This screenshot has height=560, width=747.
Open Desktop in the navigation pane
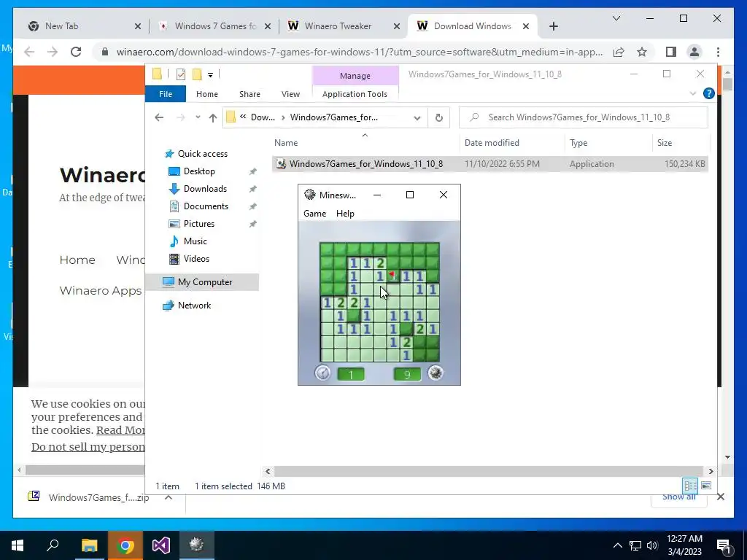[199, 171]
